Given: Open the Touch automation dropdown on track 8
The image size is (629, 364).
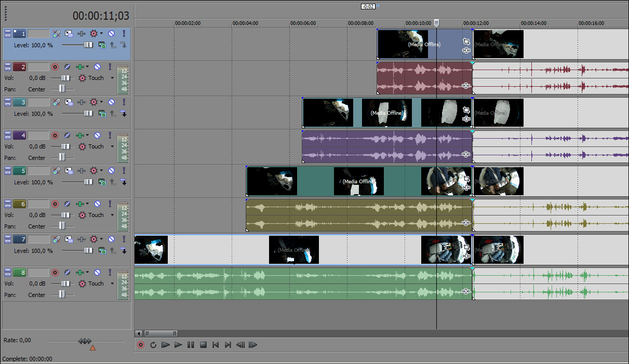Looking at the screenshot, I should point(112,284).
